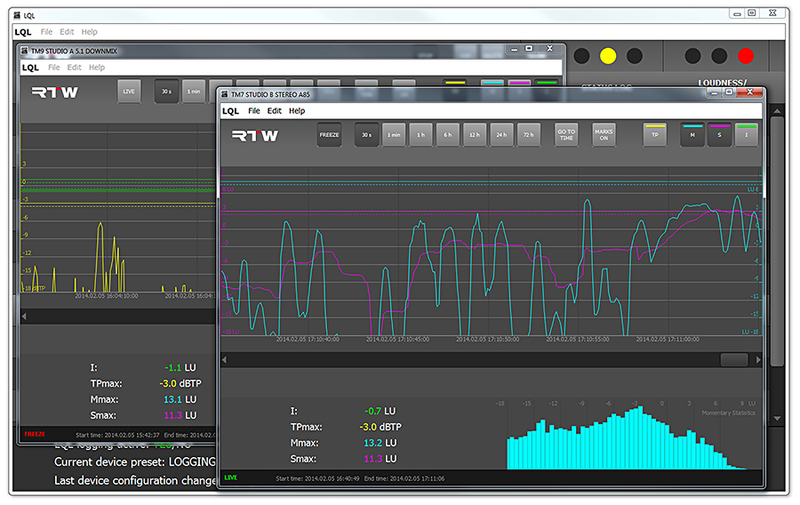The width and height of the screenshot is (800, 505).
Task: Toggle the green I integrated curve
Action: (746, 134)
